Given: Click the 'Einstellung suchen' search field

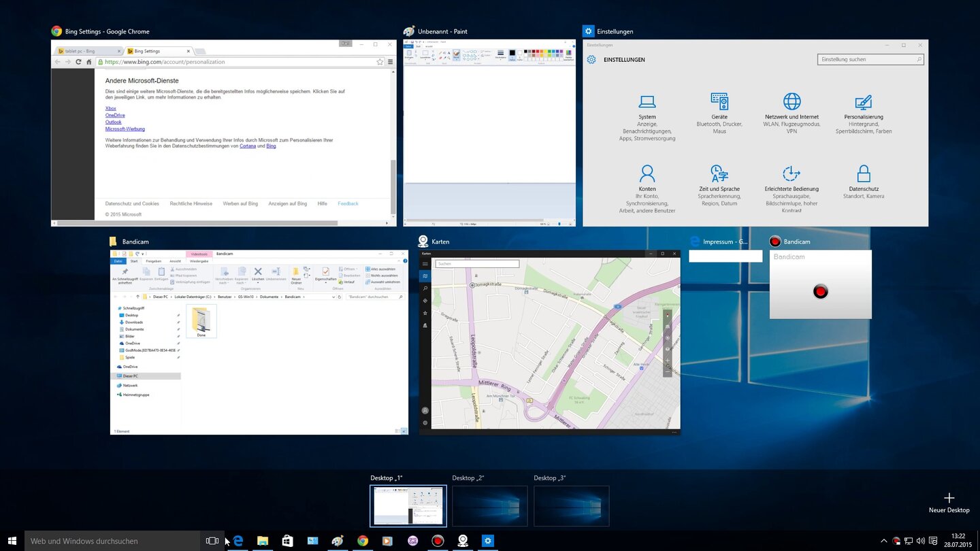Looking at the screenshot, I should click(x=870, y=59).
